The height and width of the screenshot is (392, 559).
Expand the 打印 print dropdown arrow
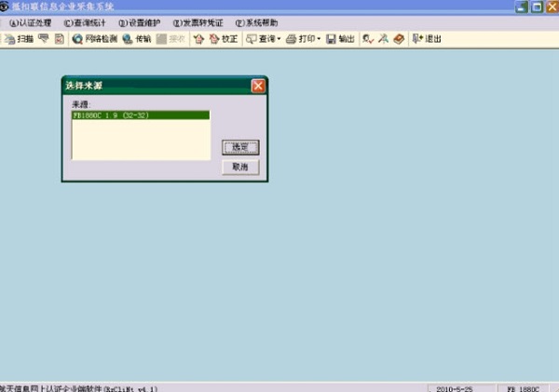pos(319,39)
